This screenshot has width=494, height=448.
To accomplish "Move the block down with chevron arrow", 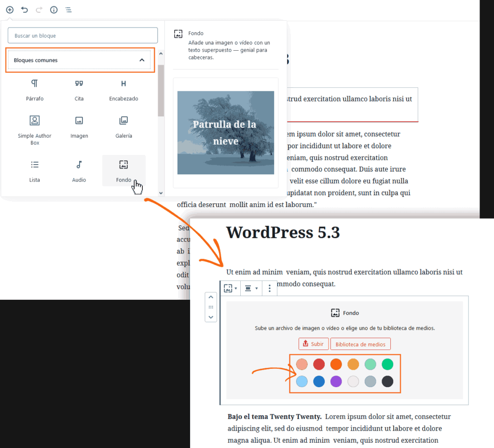I will tap(211, 317).
